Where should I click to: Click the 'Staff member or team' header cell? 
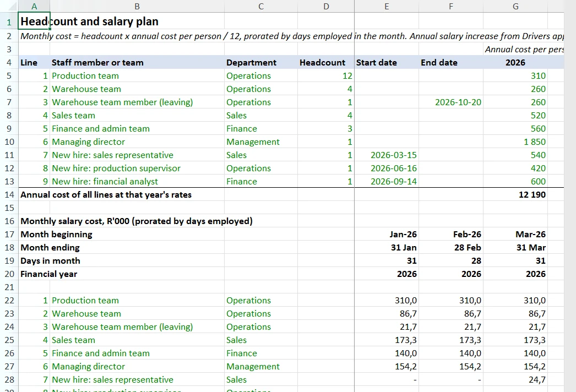click(137, 62)
